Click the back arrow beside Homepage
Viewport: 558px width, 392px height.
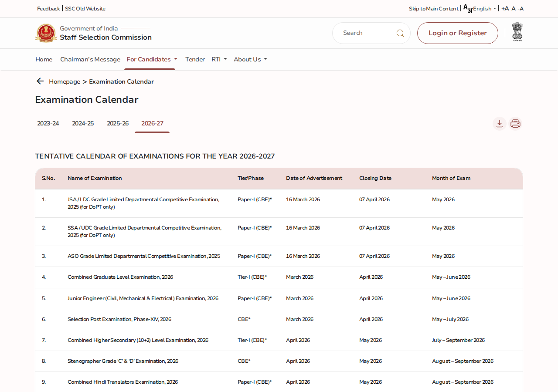click(40, 81)
